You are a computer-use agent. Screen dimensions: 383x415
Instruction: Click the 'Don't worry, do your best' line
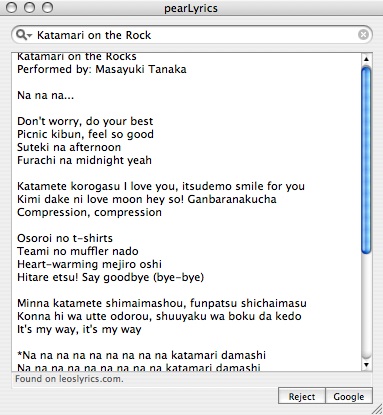pyautogui.click(x=85, y=121)
